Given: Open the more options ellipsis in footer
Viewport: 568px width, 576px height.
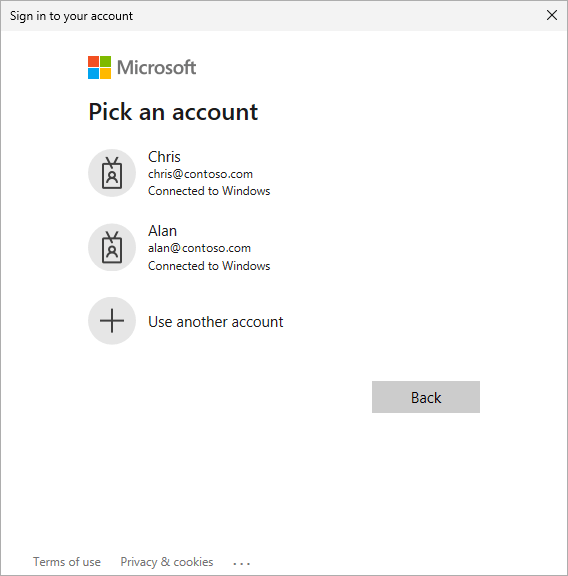Looking at the screenshot, I should point(242,563).
